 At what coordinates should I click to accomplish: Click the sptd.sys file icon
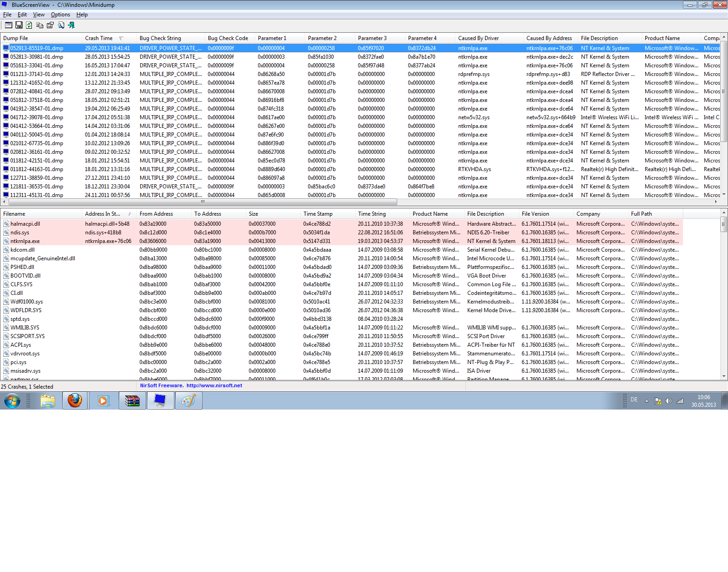[x=6, y=319]
